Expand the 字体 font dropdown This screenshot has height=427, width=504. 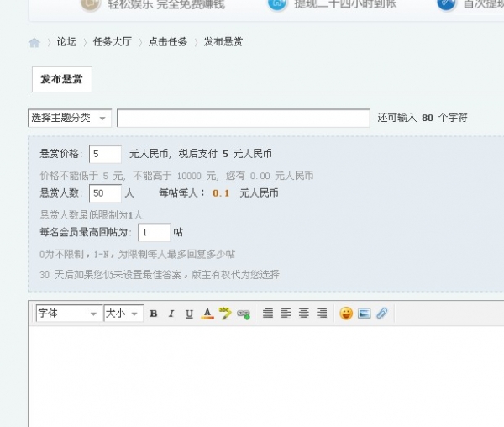pos(69,314)
